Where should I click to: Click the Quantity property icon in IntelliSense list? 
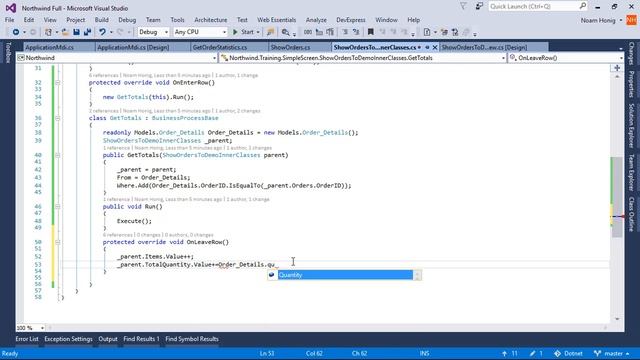coord(272,275)
